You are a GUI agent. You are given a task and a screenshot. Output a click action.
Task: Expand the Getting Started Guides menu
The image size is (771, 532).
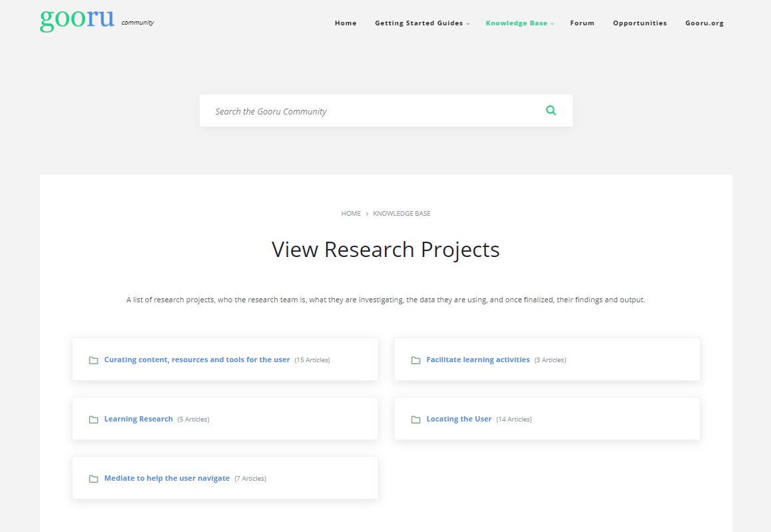coord(422,23)
